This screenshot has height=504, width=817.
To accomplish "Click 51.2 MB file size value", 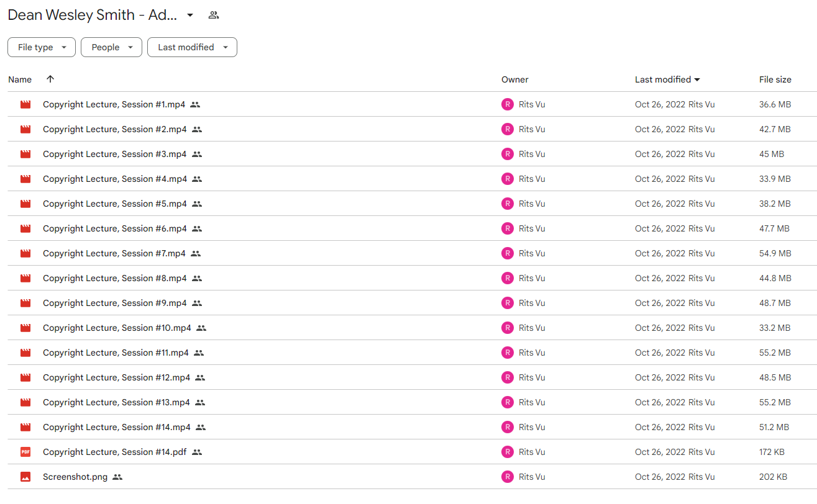I will 774,427.
